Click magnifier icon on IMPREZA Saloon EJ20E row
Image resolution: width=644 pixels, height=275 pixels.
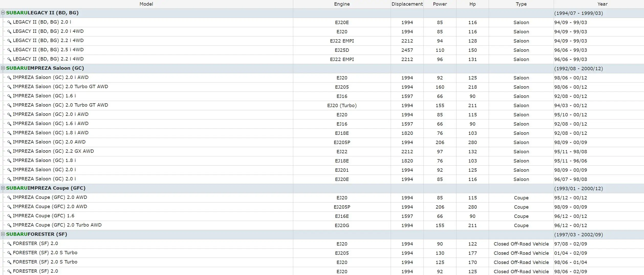[x=9, y=179]
